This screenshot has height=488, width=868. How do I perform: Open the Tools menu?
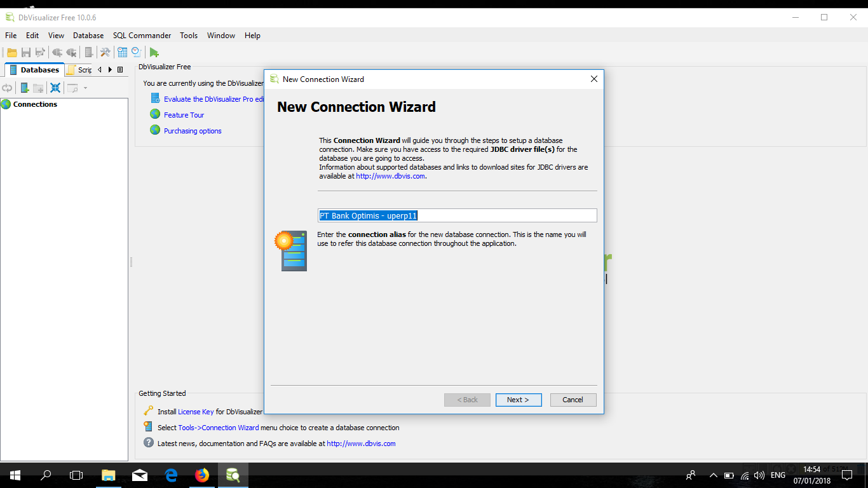(x=188, y=36)
